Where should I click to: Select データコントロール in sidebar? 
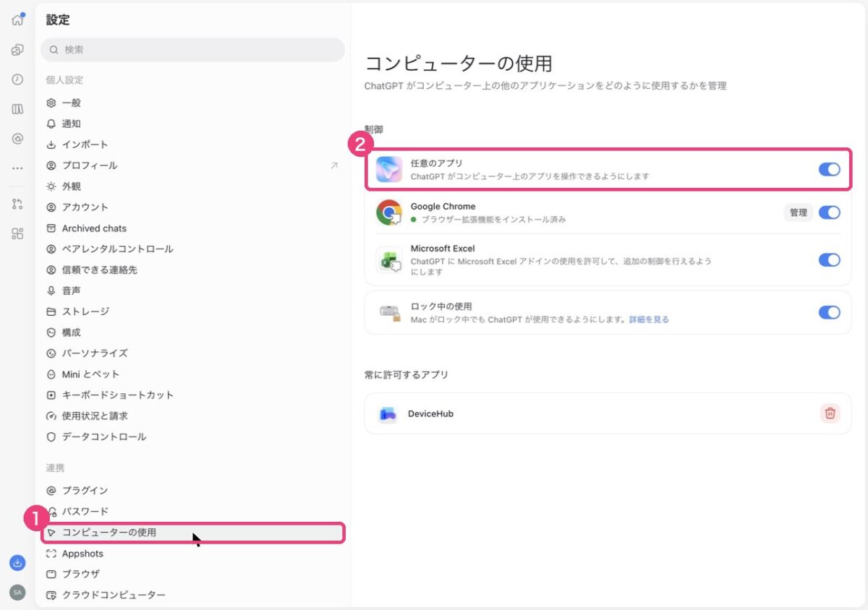click(192, 437)
